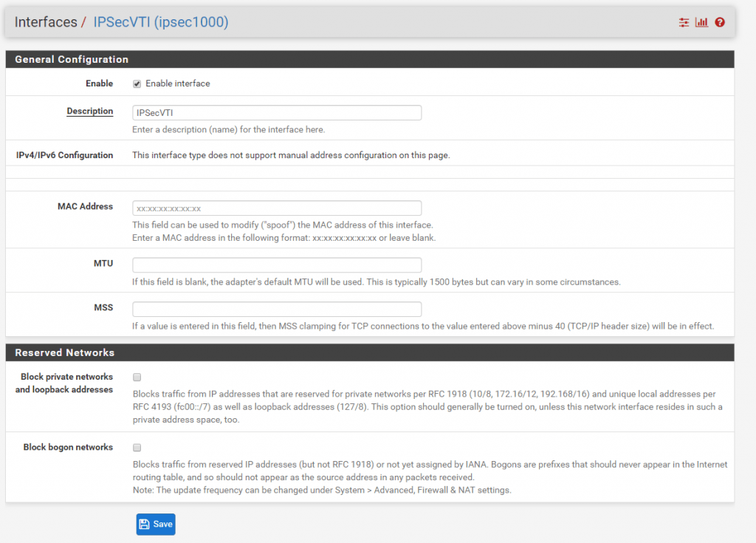Select the Reserved Networks section header
Viewport: 756px width, 543px height.
tap(370, 353)
